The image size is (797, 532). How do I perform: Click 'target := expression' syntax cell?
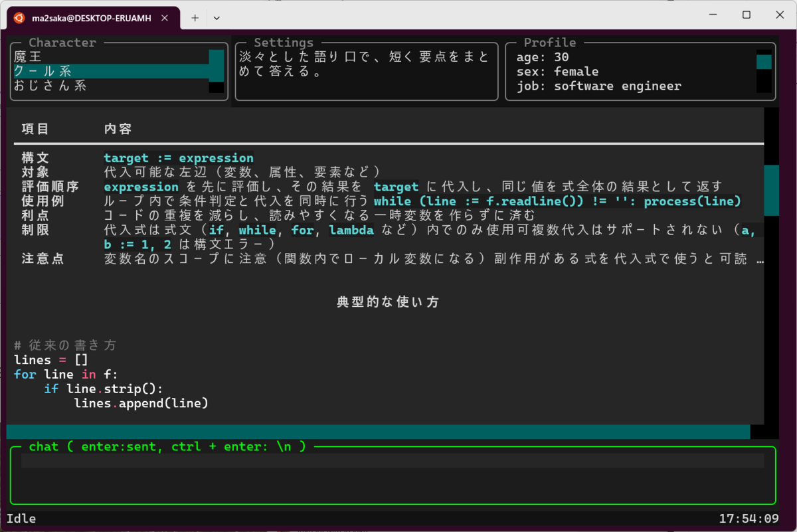pos(179,158)
